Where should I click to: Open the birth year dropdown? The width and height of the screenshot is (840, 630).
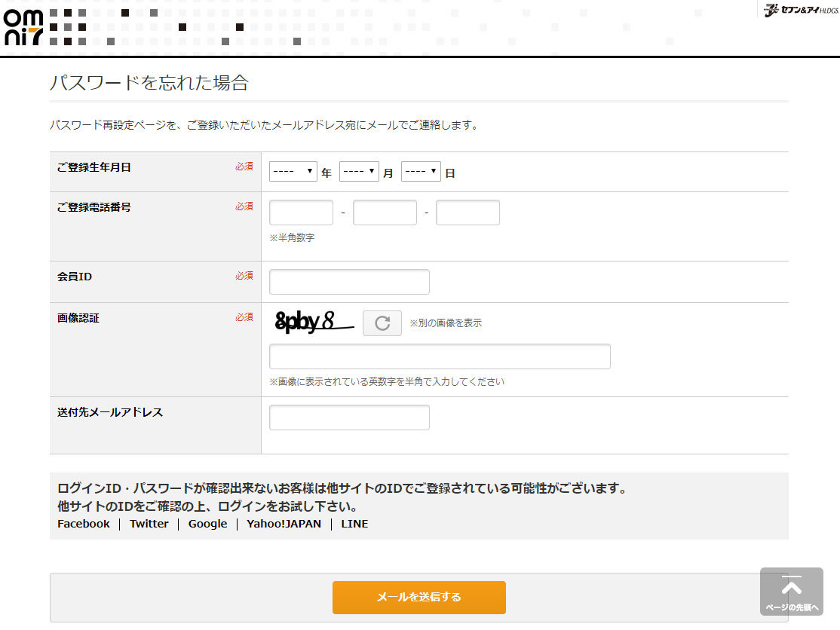click(x=293, y=173)
